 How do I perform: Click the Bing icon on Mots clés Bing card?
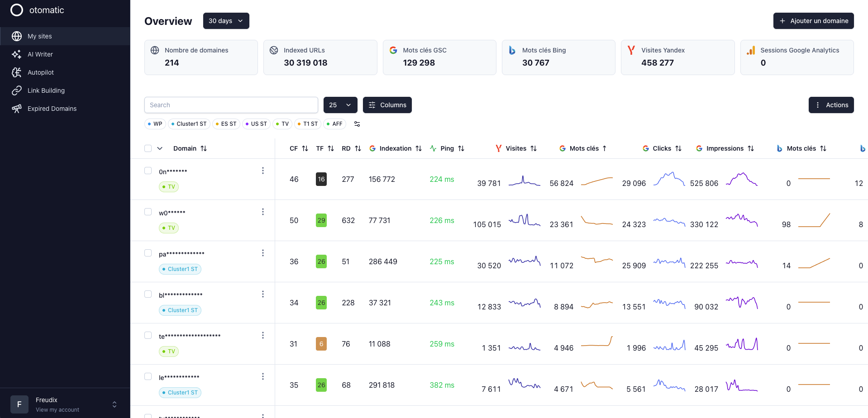512,50
